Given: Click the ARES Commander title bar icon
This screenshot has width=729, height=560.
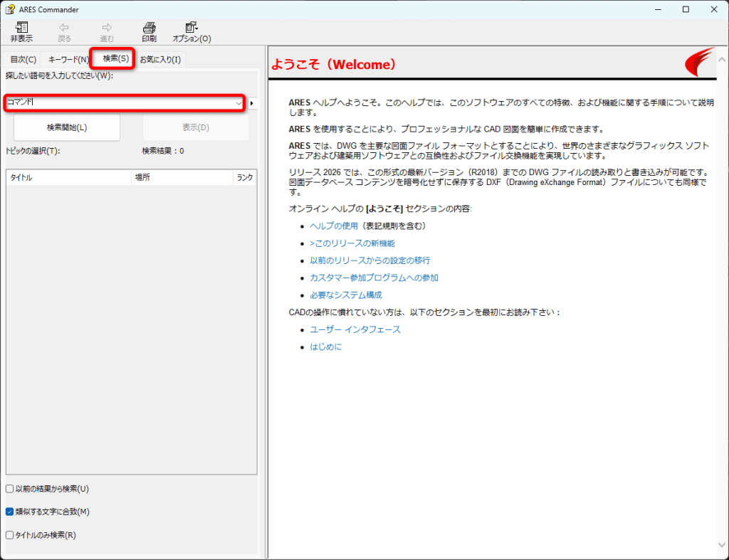Looking at the screenshot, I should (10, 9).
